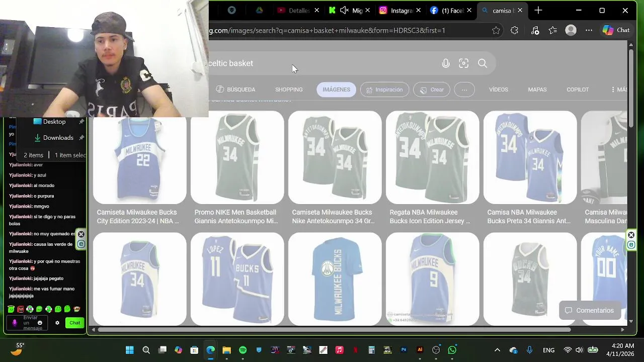Click in the celtic basket search field
The width and height of the screenshot is (644, 362).
pos(322,63)
